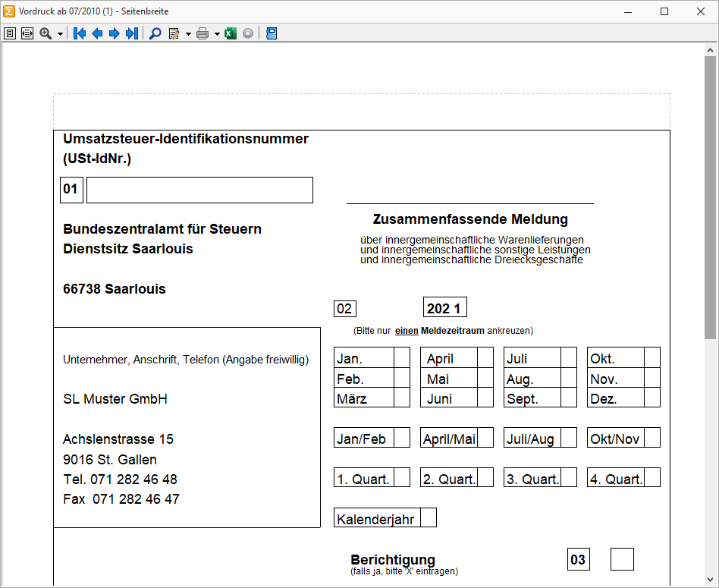Click the zoom magnifier with plus

(x=46, y=33)
